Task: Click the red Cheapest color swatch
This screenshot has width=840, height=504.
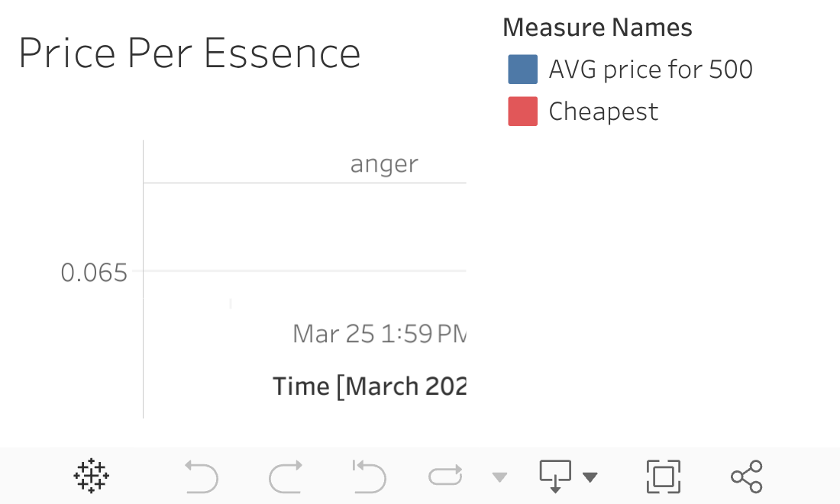Action: 523,111
